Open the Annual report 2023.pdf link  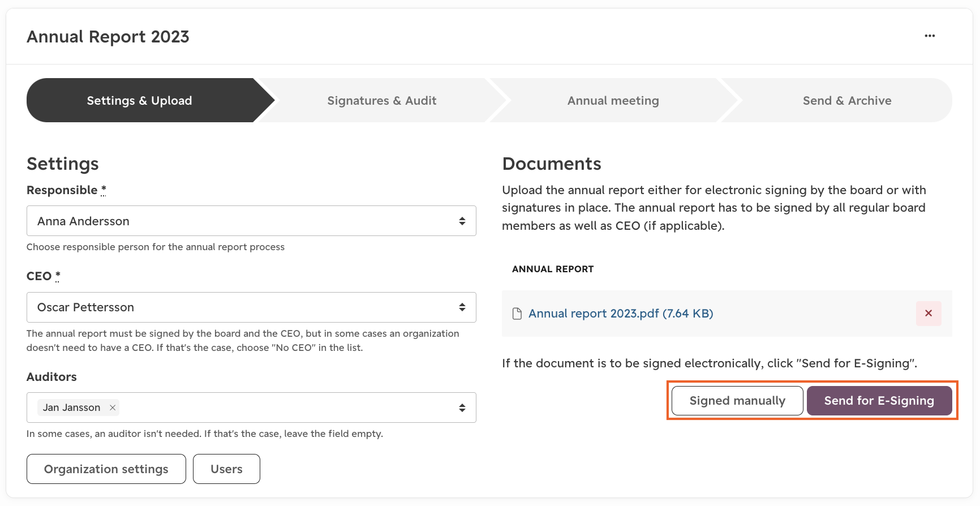(621, 314)
